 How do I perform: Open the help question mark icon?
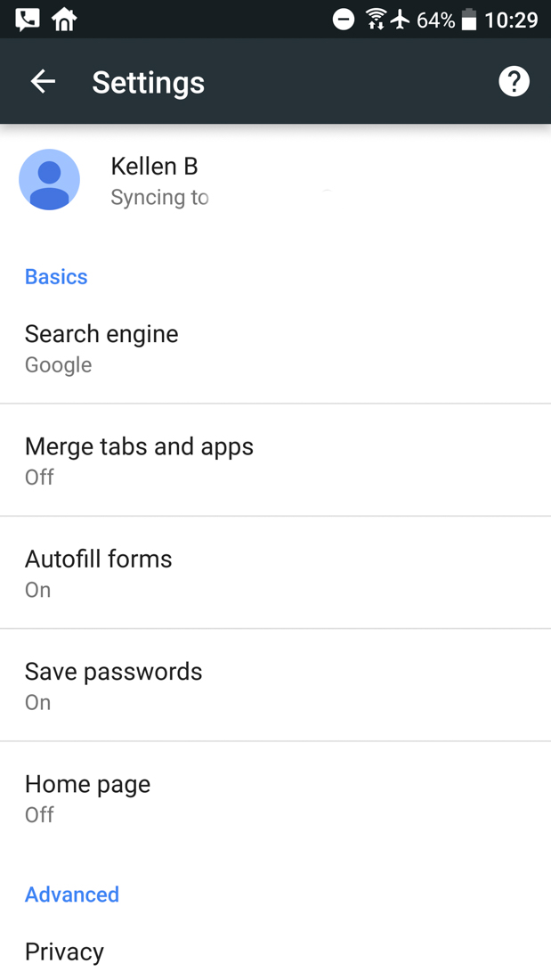pyautogui.click(x=514, y=82)
